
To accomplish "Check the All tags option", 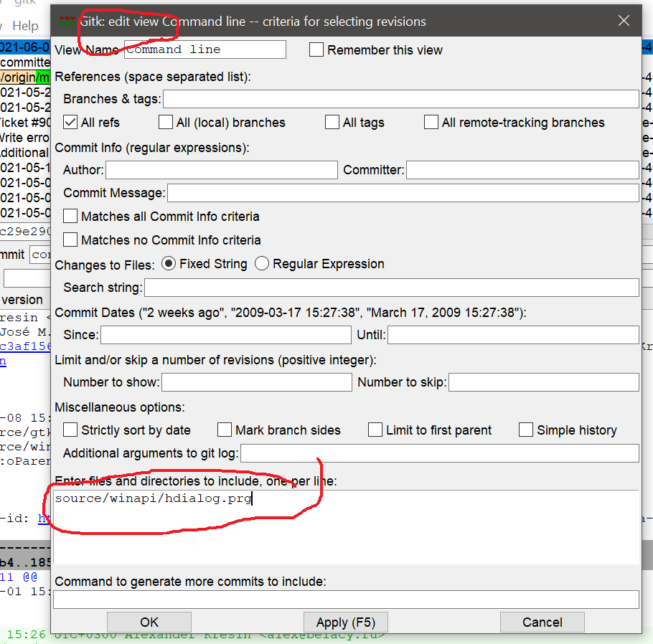I will click(332, 123).
